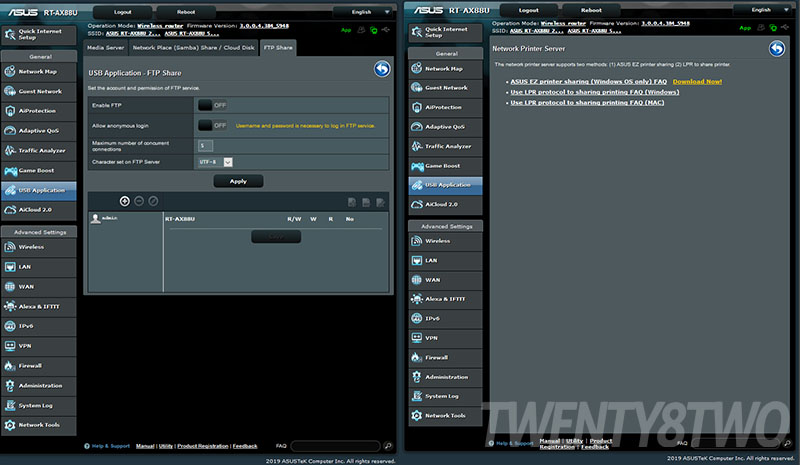The image size is (800, 465).
Task: Select USB Application in right window sidebar
Action: pos(445,185)
